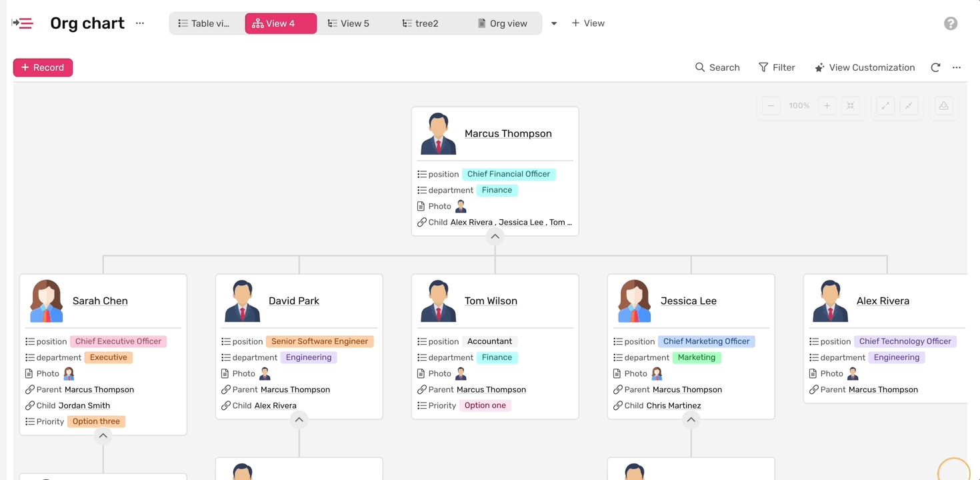This screenshot has height=480, width=980.
Task: Collapse children under Sarah Chen card
Action: [103, 435]
